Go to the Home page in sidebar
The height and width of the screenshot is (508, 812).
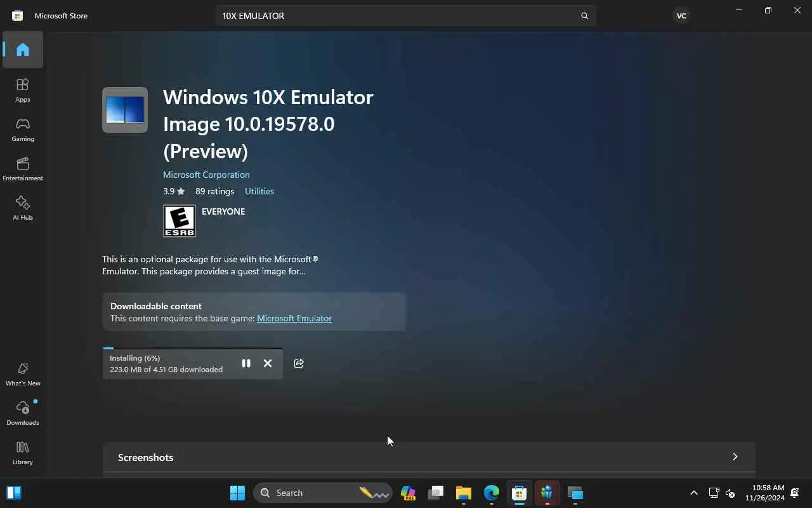coord(23,50)
